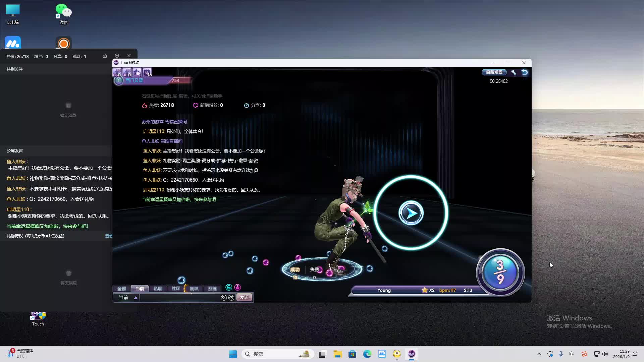Click the Exp X2 boost icon

117,72
